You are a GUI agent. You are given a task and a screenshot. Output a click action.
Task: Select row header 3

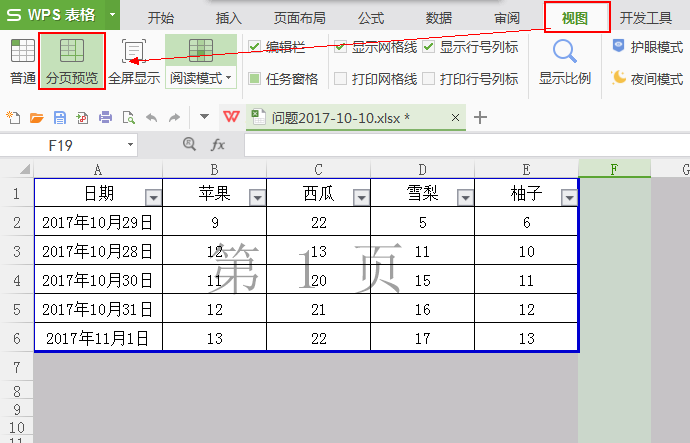tap(17, 251)
